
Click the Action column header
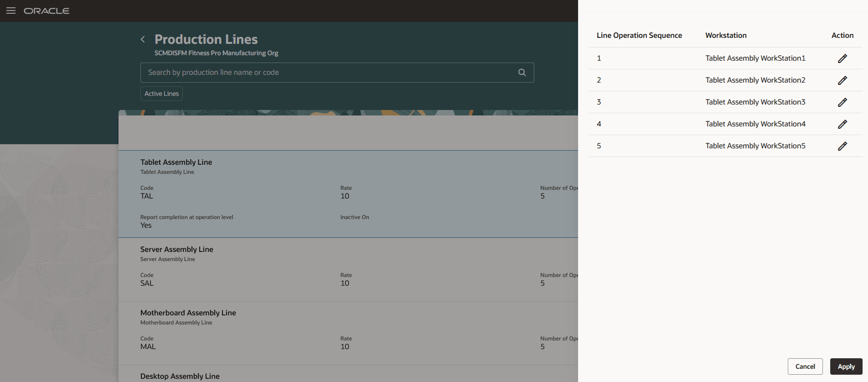pyautogui.click(x=842, y=35)
